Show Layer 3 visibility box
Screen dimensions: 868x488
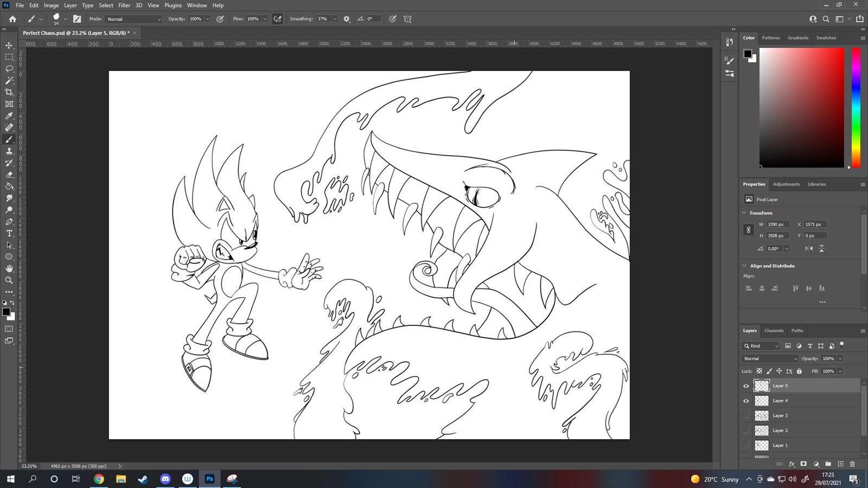click(x=746, y=416)
